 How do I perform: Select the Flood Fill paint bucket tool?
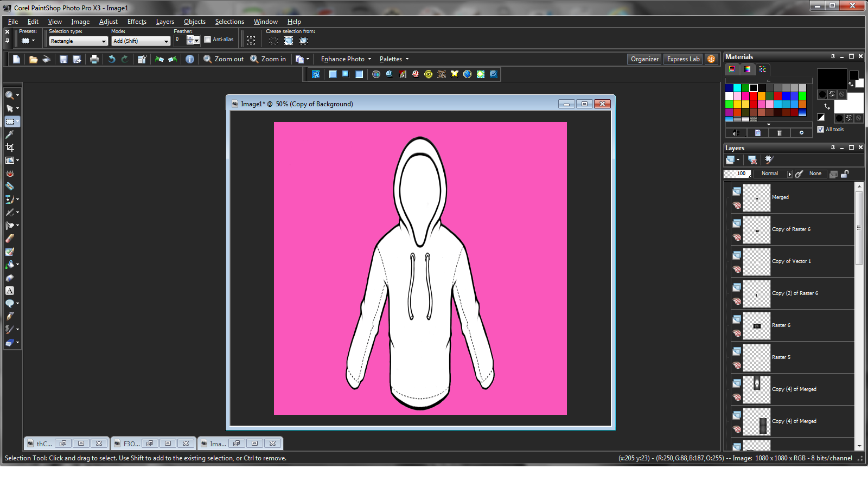(10, 265)
